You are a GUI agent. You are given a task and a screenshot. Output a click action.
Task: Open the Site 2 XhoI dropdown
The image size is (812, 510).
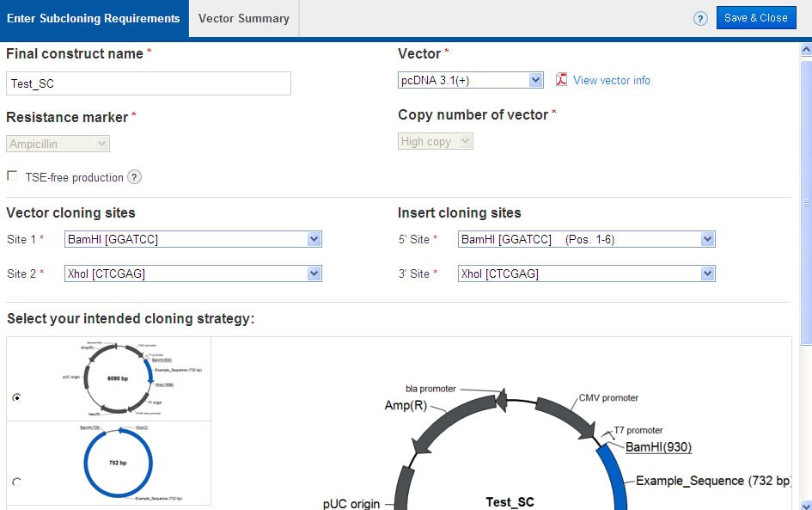192,273
